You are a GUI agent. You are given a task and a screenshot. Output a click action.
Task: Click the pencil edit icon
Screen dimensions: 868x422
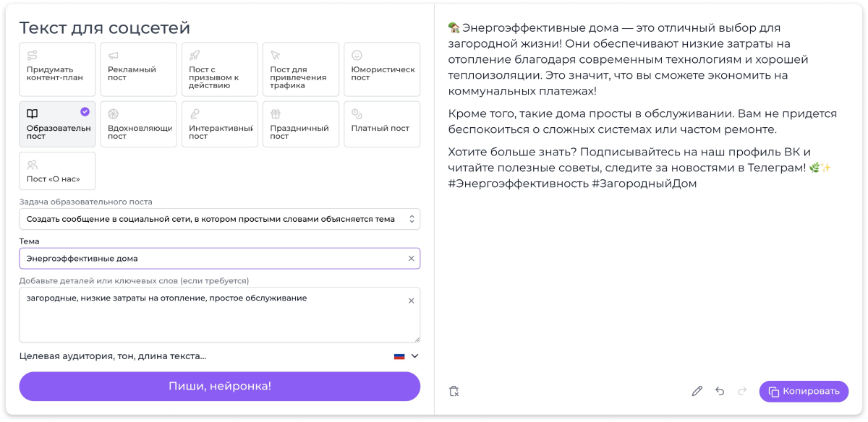697,391
